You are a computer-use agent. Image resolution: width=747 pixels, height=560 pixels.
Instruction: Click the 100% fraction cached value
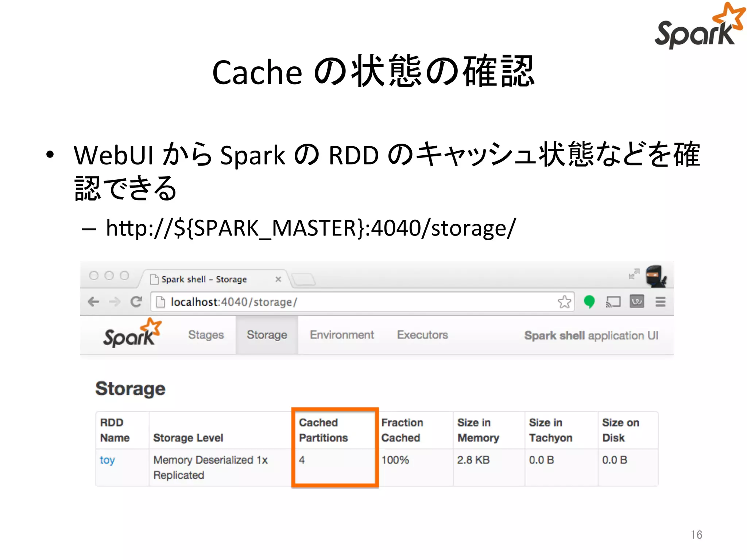395,460
